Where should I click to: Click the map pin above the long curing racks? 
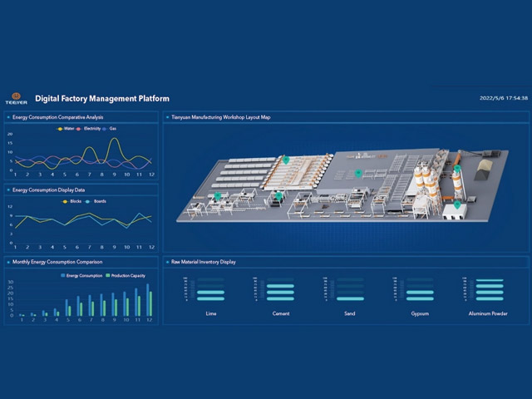pyautogui.click(x=284, y=158)
